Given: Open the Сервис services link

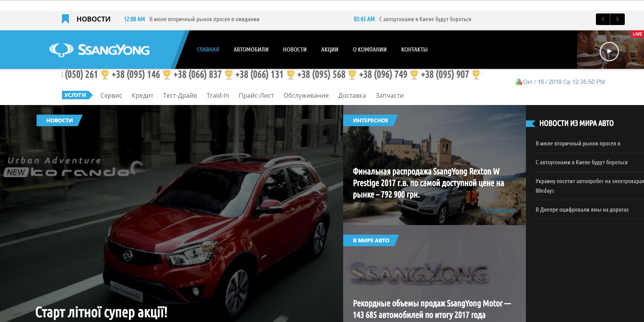Looking at the screenshot, I should tap(111, 95).
